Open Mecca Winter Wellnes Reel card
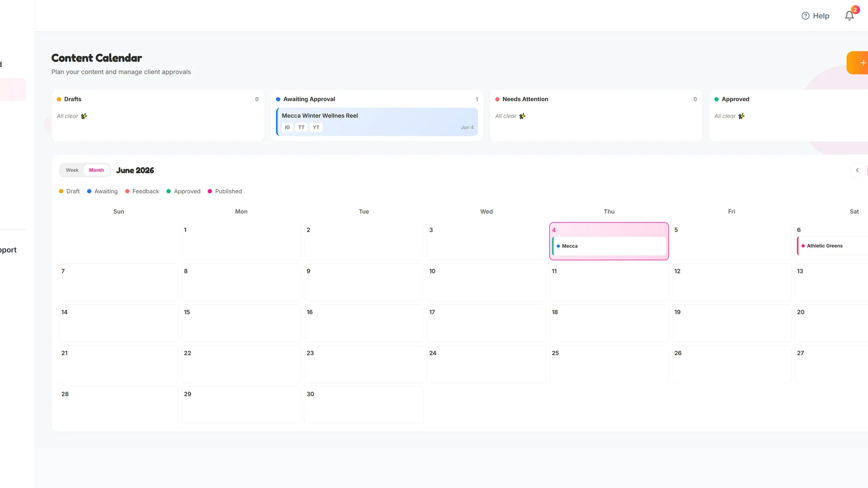Image resolution: width=868 pixels, height=488 pixels. coord(377,122)
